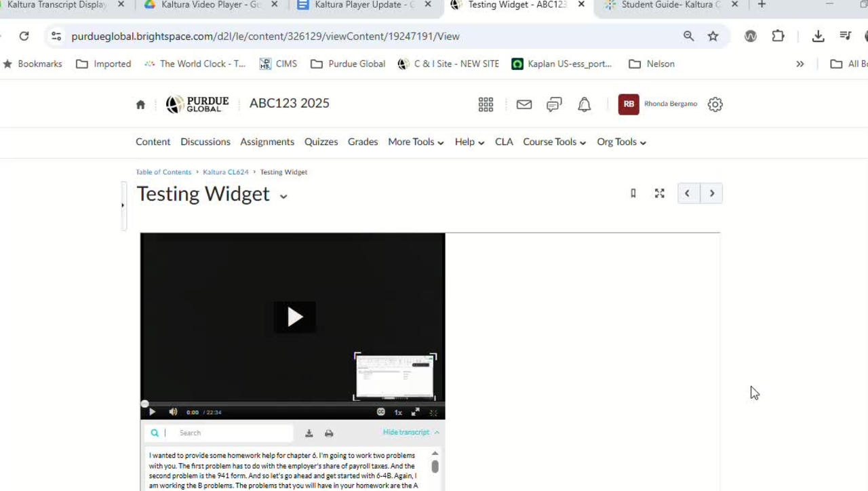
Task: Click the transcript scrollbar thumb
Action: pos(435,467)
